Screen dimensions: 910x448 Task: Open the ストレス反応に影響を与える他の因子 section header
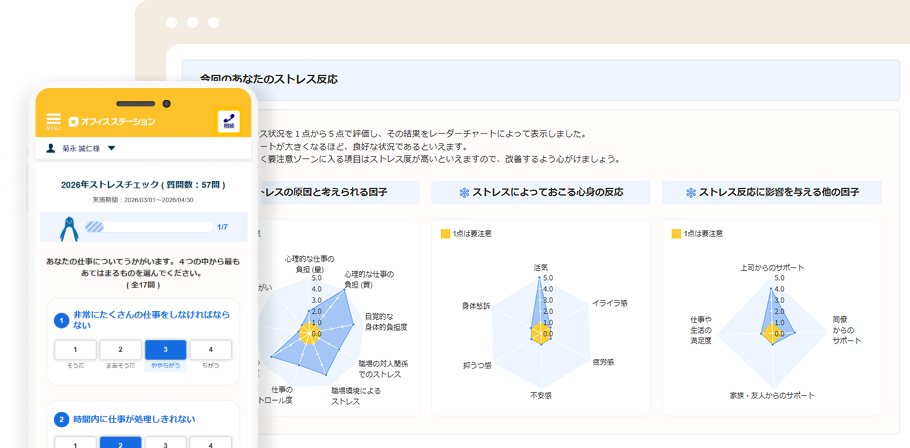(x=772, y=193)
